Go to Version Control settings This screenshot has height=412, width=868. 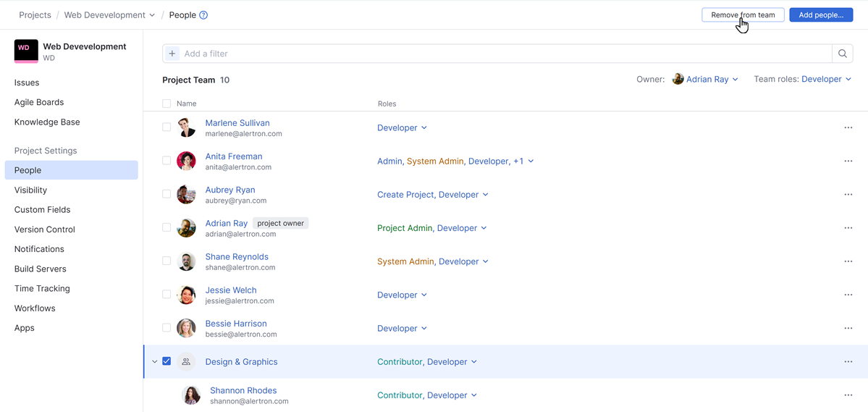click(x=45, y=230)
